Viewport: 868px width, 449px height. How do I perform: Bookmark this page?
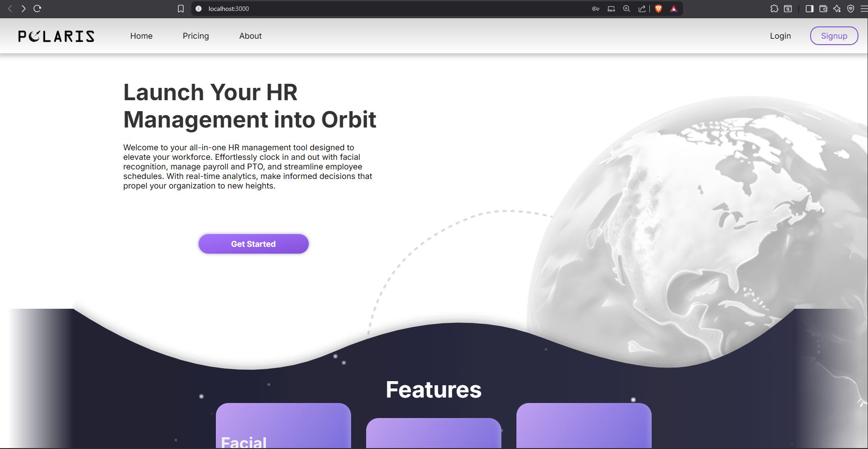click(181, 9)
